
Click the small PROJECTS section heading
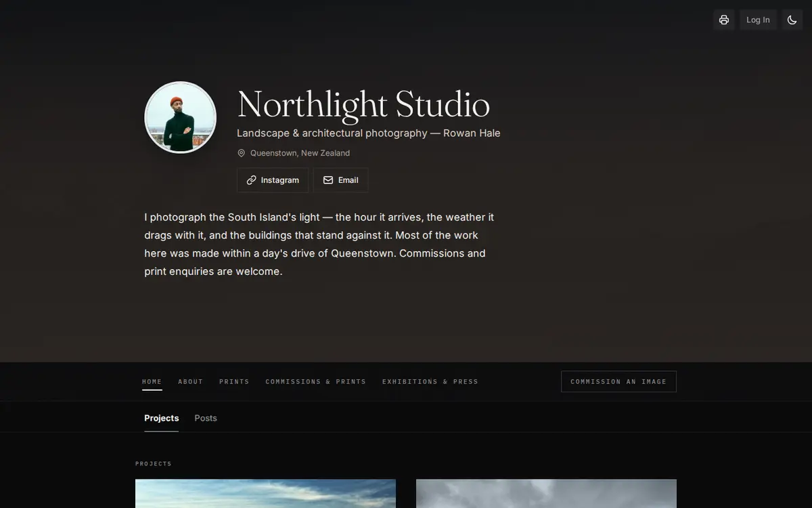tap(154, 464)
